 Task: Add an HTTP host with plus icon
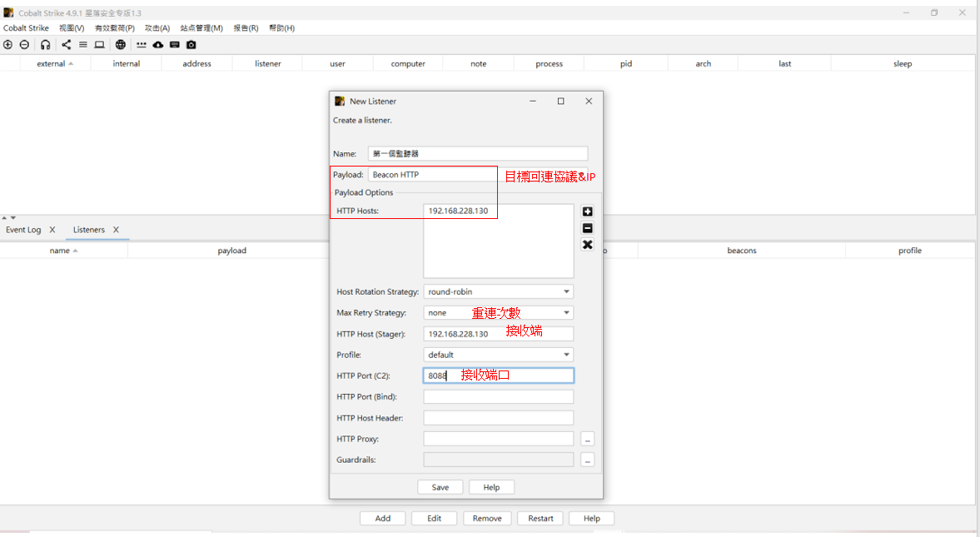tap(588, 211)
